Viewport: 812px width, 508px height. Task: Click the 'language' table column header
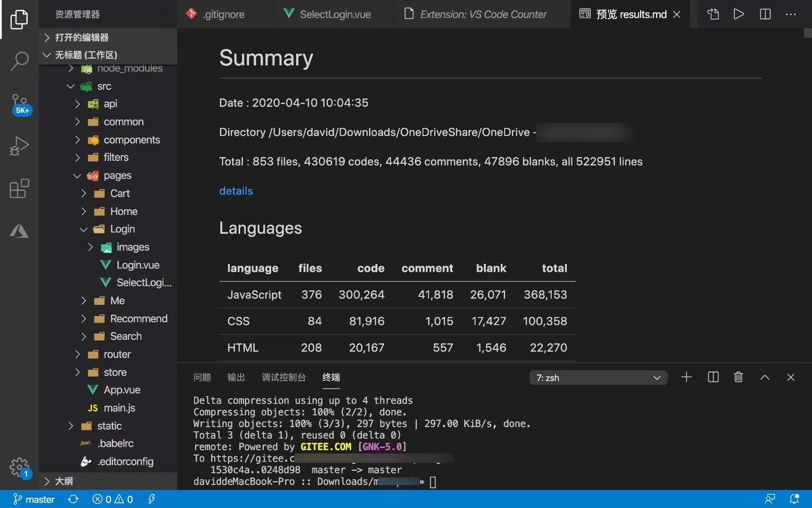pyautogui.click(x=253, y=269)
